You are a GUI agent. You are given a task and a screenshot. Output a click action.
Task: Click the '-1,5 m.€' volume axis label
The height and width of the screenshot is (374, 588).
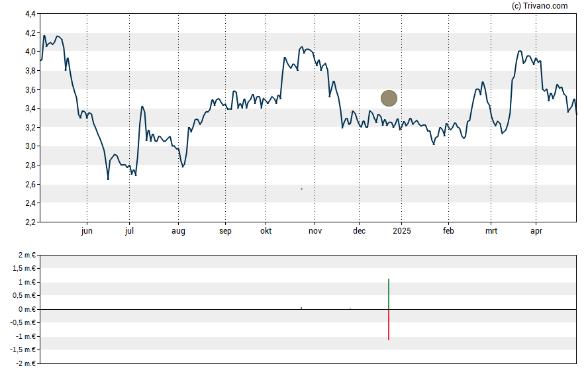click(23, 350)
